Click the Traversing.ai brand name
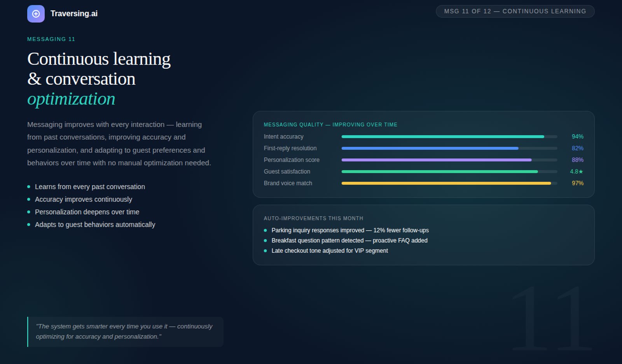 pos(74,14)
